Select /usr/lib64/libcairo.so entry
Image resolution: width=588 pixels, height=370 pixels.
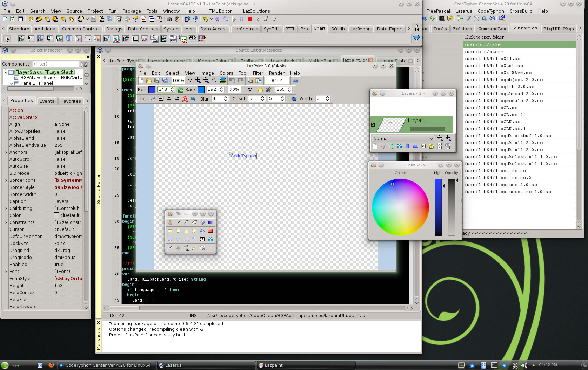[519, 171]
